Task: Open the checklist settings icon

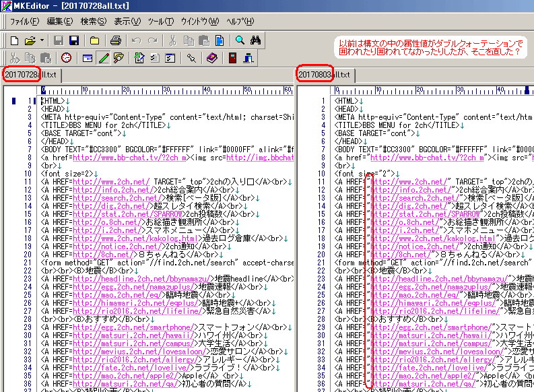Action: (x=155, y=58)
